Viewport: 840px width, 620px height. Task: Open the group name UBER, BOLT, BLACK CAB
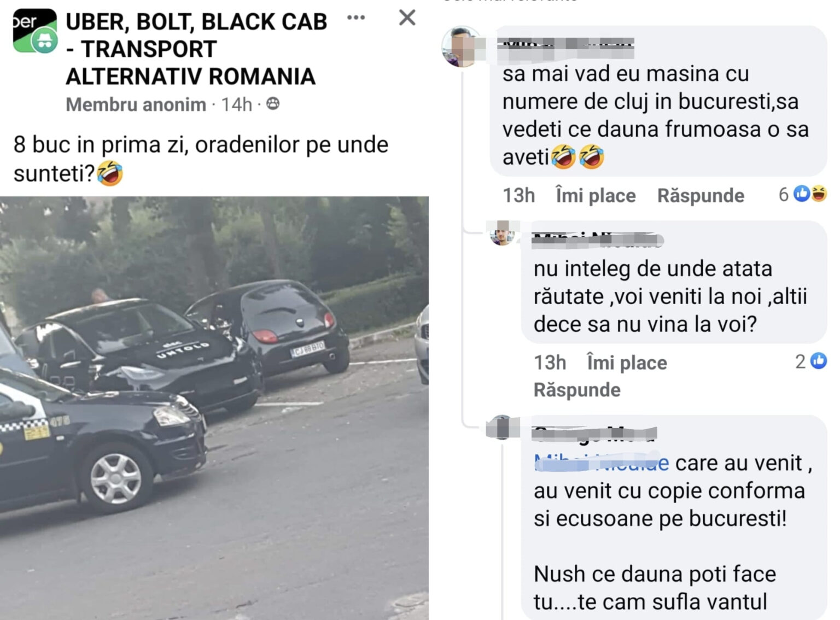(x=196, y=49)
